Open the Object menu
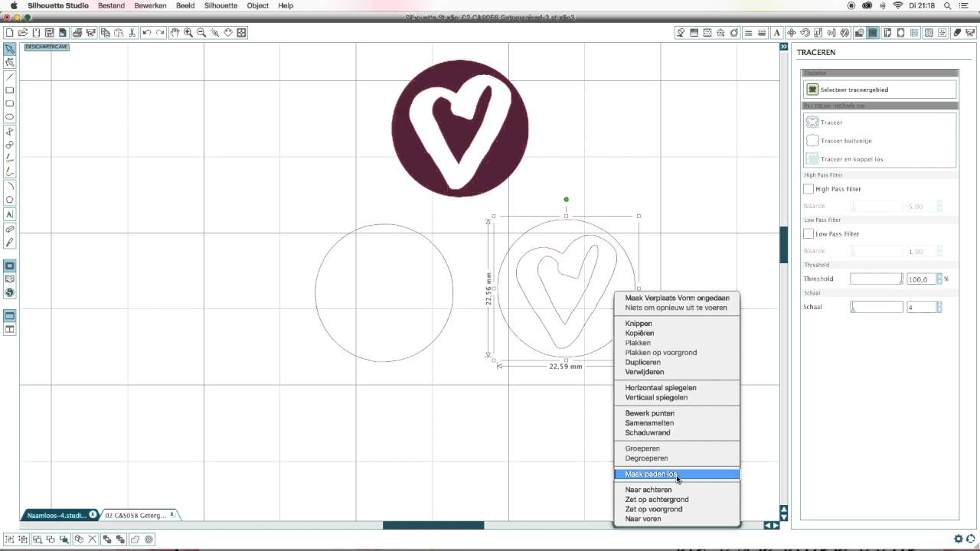 click(258, 5)
